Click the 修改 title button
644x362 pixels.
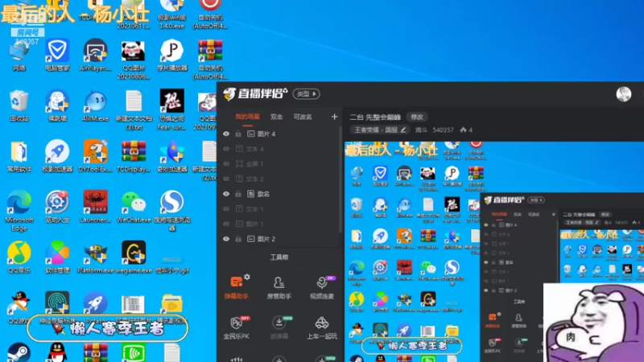click(417, 117)
